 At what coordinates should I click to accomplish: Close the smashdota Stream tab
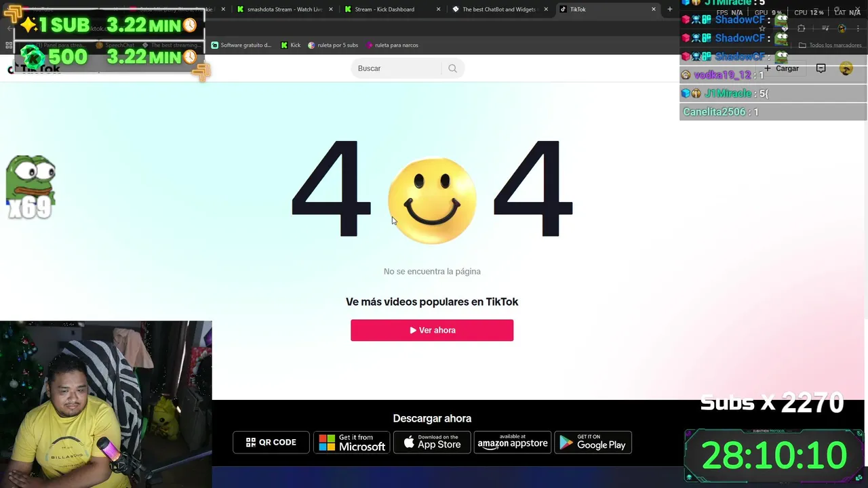pyautogui.click(x=331, y=9)
